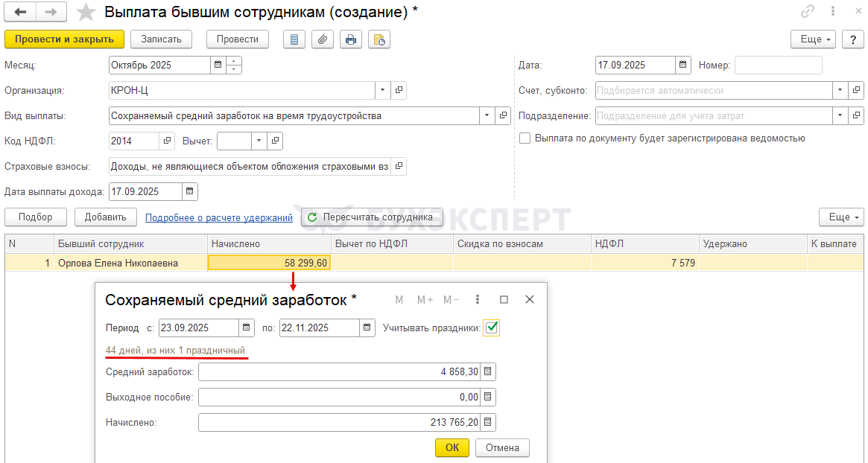Viewport: 868px width, 463px height.
Task: Enable payment registered by ведомостью checkbox
Action: coord(525,138)
